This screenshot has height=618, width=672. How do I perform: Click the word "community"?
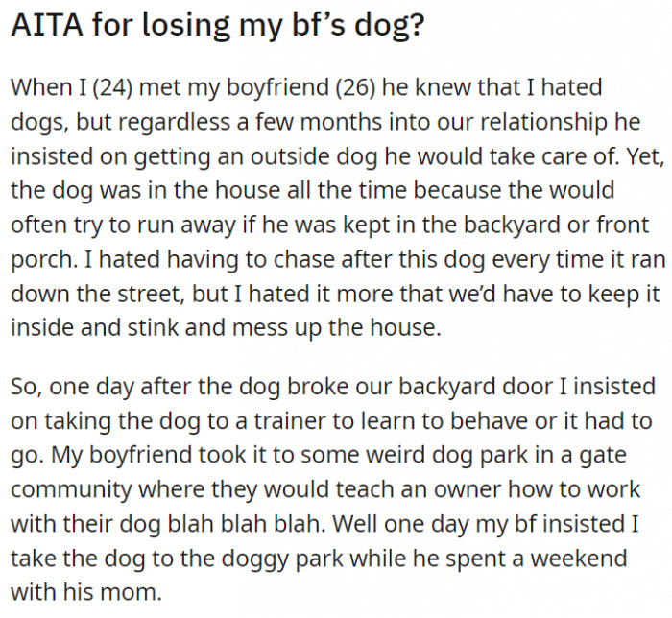coord(70,489)
